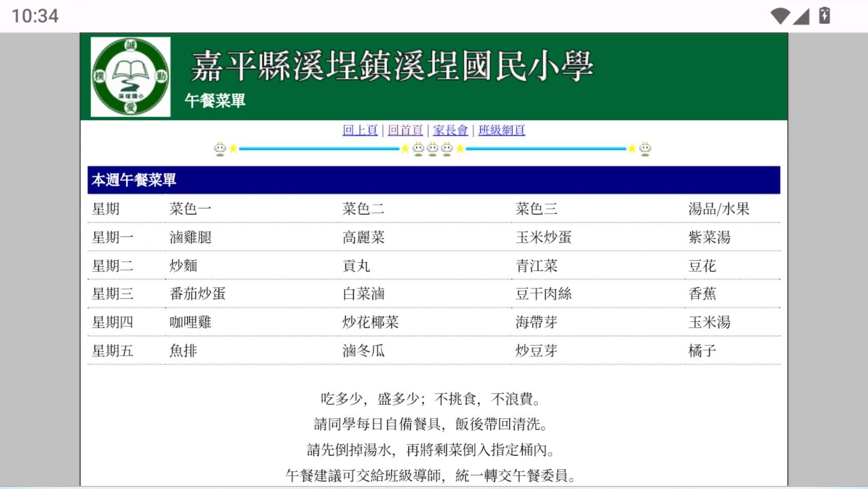
Task: Click the 貢丸 cell
Action: click(x=356, y=266)
